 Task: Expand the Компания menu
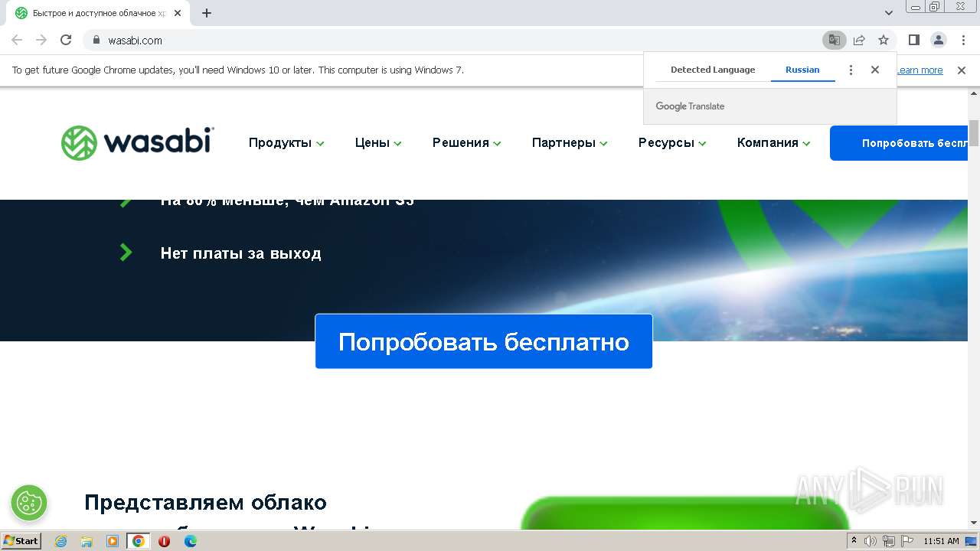pyautogui.click(x=774, y=143)
